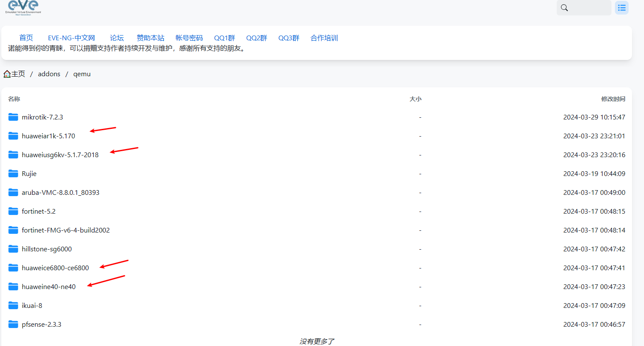The width and height of the screenshot is (644, 346).
Task: Open the aruba-VMC-8.8.0.1_80393 folder name
Action: click(x=60, y=192)
